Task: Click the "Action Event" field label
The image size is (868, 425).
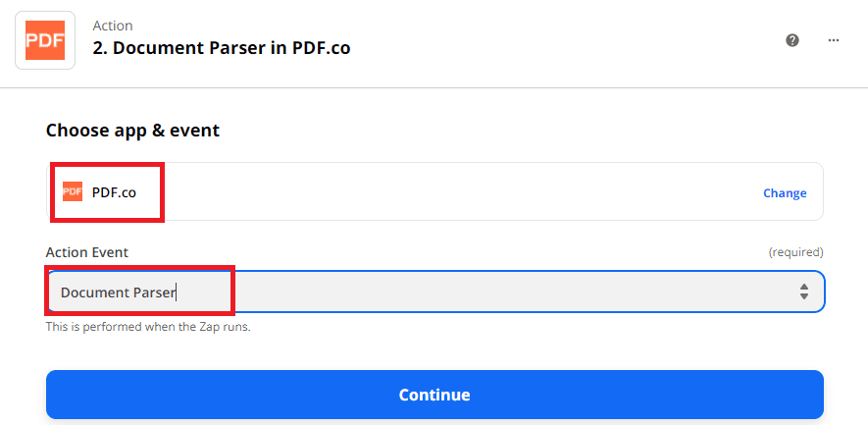Action: (87, 252)
